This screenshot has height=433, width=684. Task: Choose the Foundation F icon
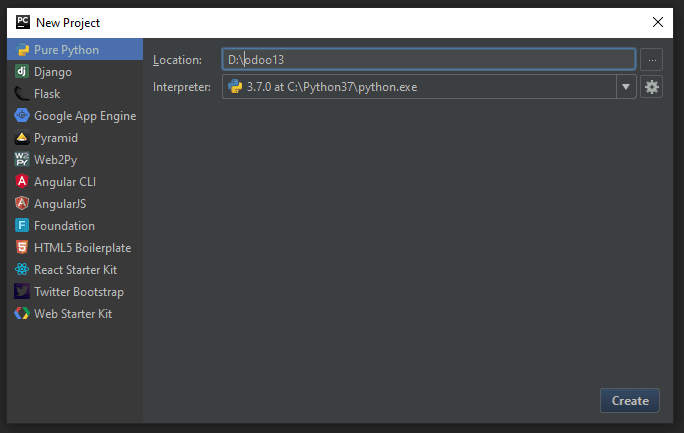pyautogui.click(x=22, y=225)
